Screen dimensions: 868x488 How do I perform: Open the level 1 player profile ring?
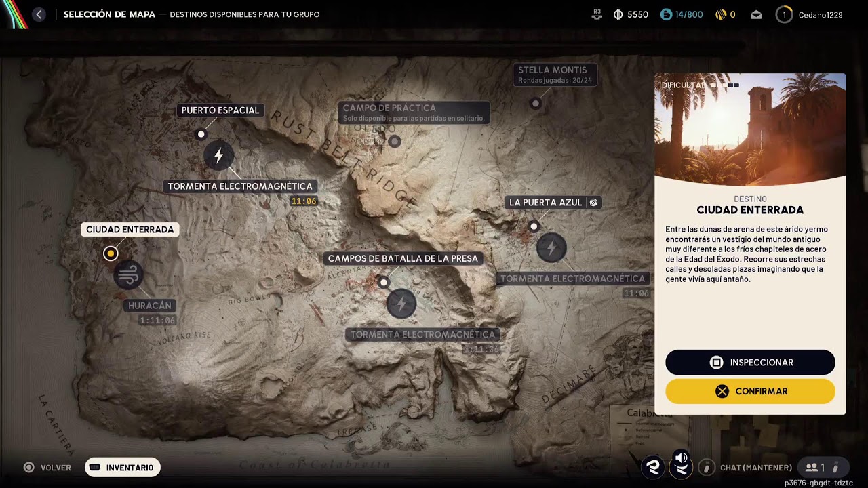click(784, 14)
